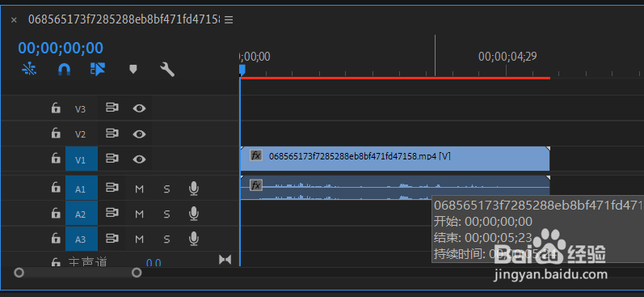Click the master track volume value 0.0

(x=154, y=262)
